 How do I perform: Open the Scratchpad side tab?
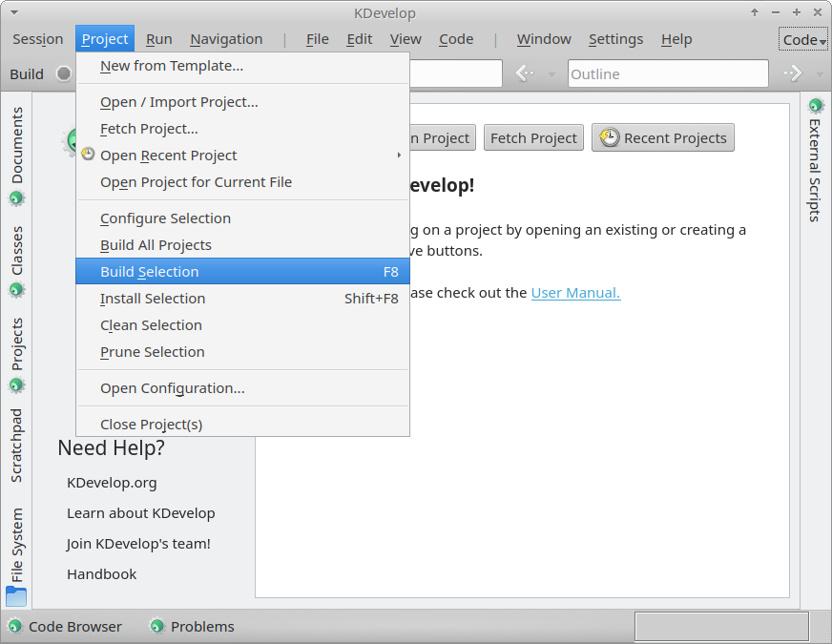pos(16,446)
